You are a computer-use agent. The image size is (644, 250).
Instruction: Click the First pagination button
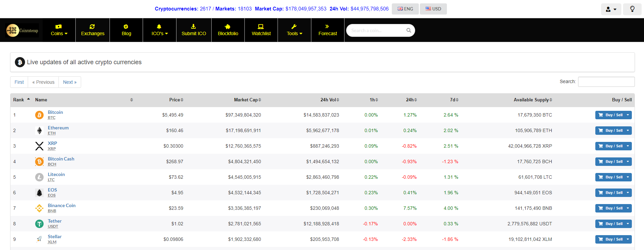click(19, 82)
